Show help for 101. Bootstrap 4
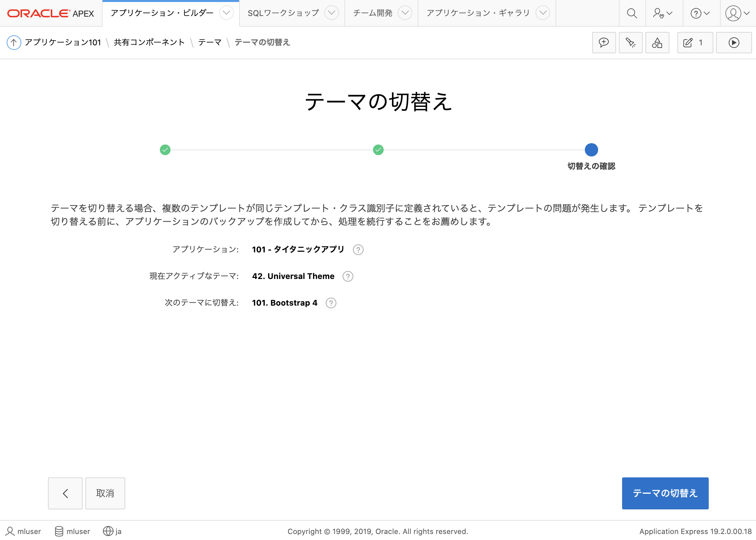This screenshot has width=756, height=540. click(331, 303)
